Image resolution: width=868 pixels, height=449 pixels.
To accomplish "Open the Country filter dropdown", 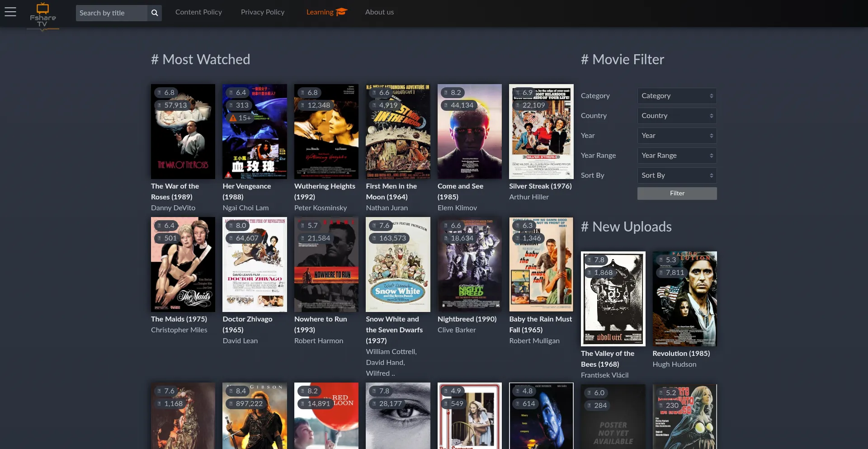I will click(676, 116).
